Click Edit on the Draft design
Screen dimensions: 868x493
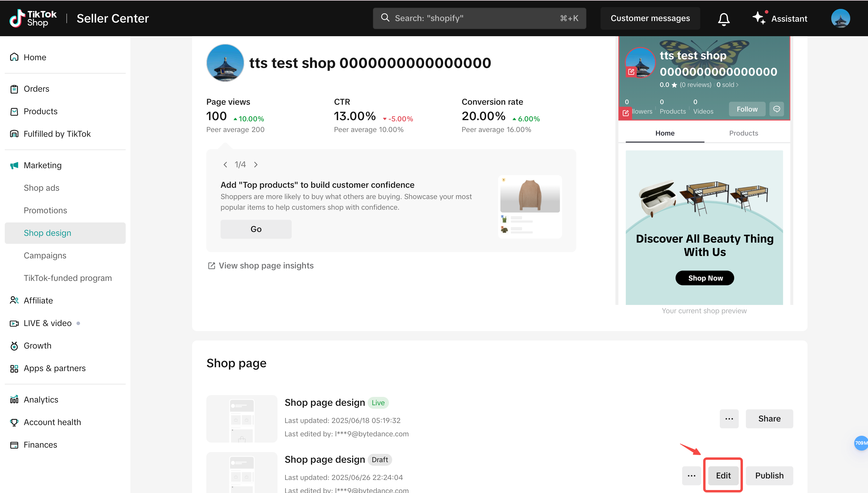[723, 475]
